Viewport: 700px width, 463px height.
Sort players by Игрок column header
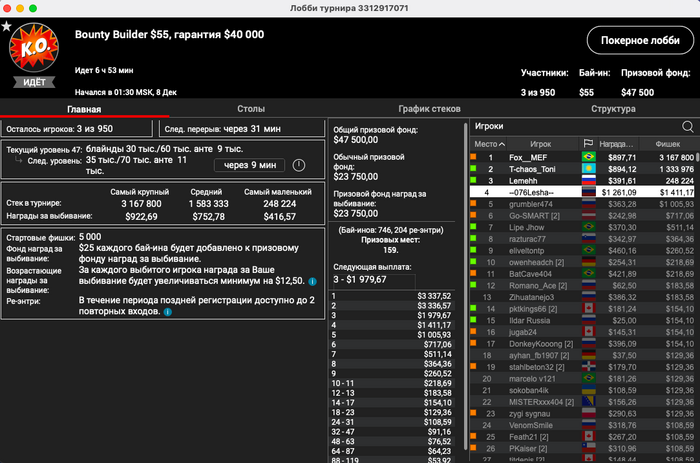542,144
